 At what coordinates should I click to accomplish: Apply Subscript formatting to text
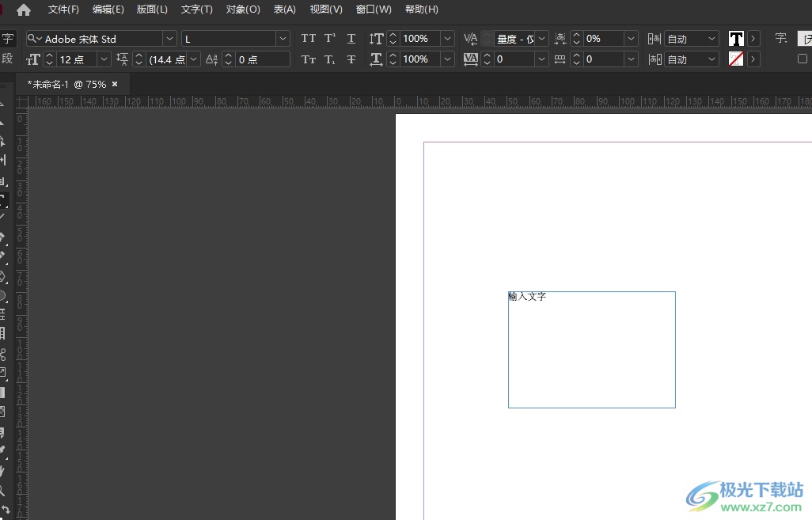tap(330, 59)
